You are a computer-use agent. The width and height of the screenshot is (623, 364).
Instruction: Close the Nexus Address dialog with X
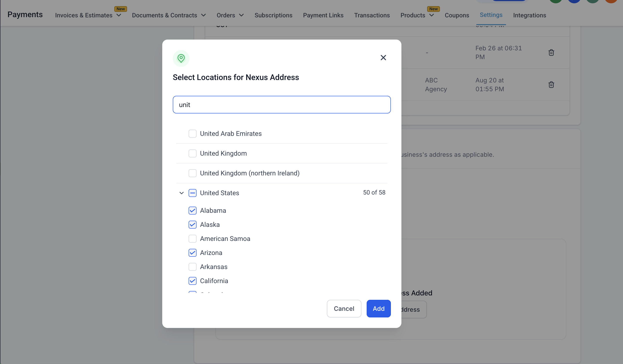pyautogui.click(x=383, y=58)
